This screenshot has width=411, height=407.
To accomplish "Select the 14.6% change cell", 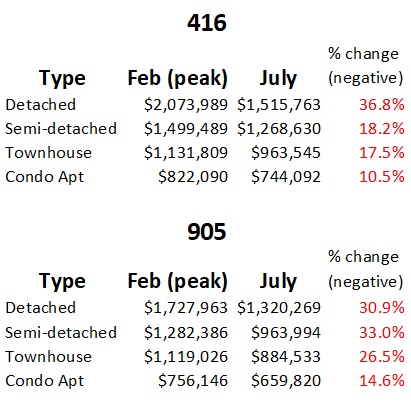I will coord(382,381).
